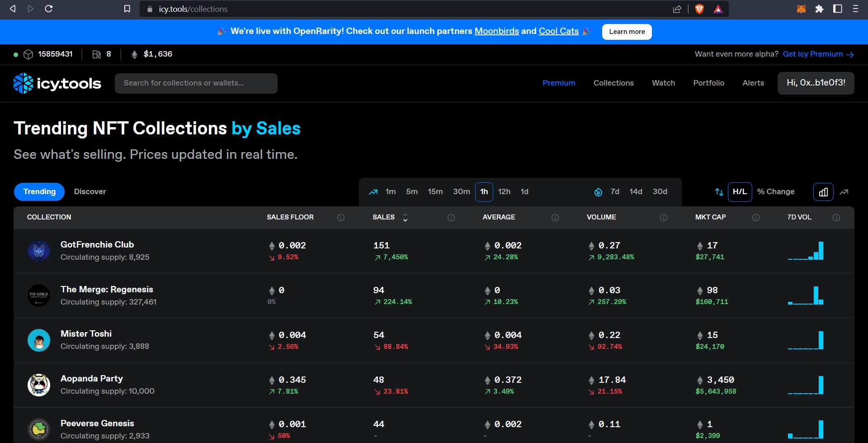This screenshot has height=443, width=868.
Task: Open the MetaMask fox extension
Action: pos(801,9)
